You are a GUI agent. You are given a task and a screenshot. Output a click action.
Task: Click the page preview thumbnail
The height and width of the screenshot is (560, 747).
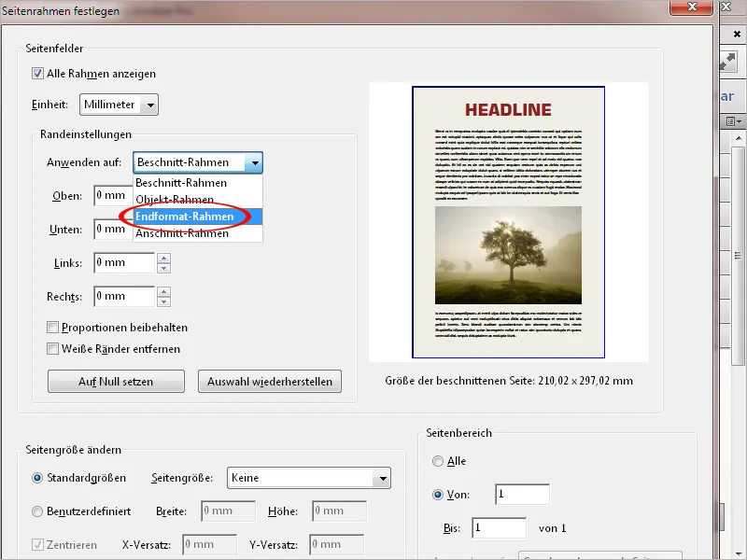click(x=508, y=222)
